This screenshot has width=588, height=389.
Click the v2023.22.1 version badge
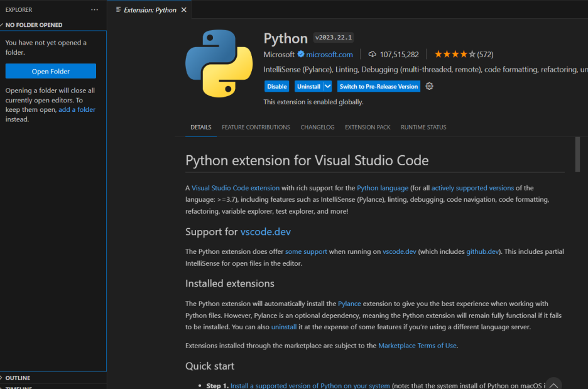tap(334, 38)
